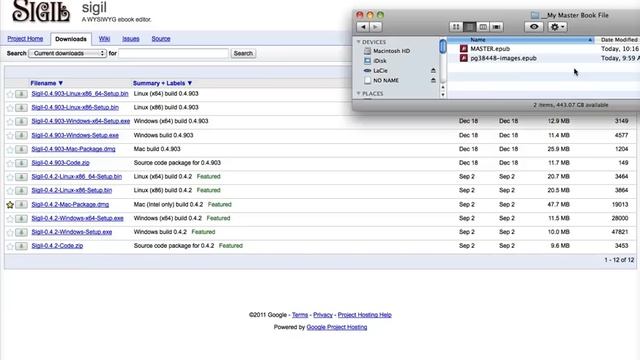The image size is (640, 360).
Task: Click download icon for Sigil-0.4.2-Linux-x86_64-Setup.bin
Action: pos(21,177)
